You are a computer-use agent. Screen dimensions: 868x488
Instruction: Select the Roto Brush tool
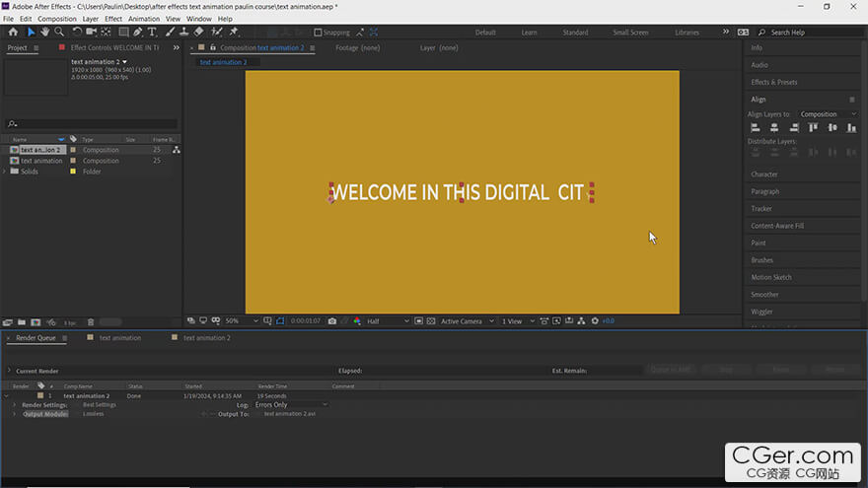pos(217,33)
